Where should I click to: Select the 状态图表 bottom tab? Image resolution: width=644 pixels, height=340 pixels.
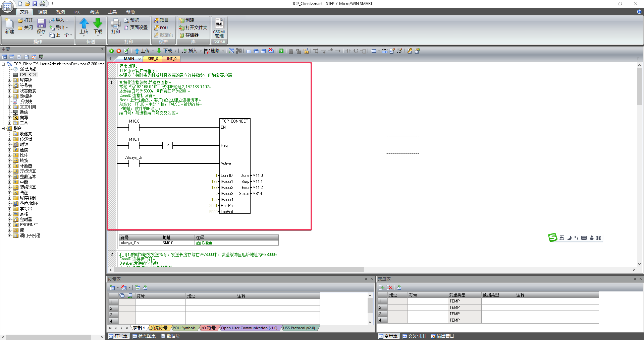point(144,336)
